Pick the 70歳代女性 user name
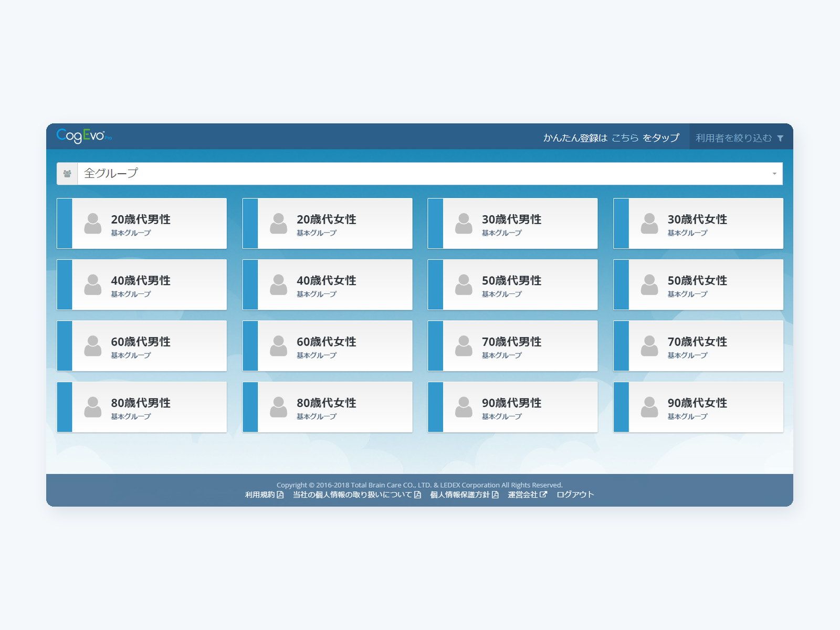This screenshot has height=630, width=840. click(x=698, y=342)
